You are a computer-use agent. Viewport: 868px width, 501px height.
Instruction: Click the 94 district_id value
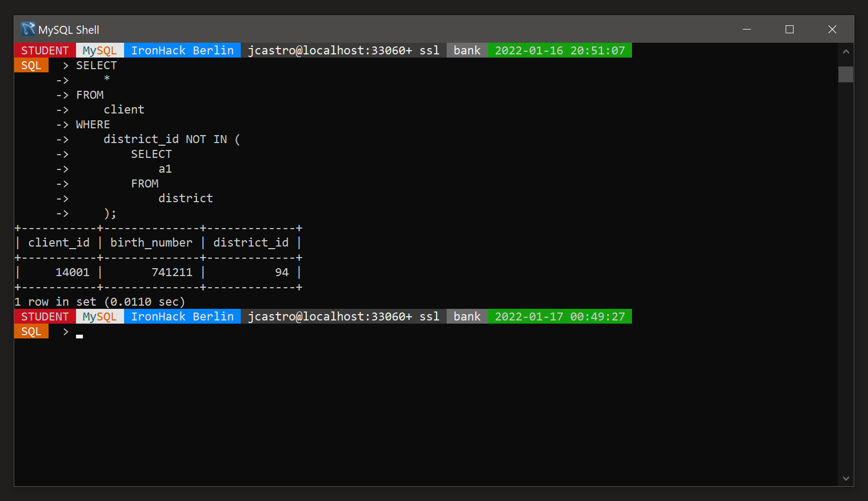(x=282, y=272)
